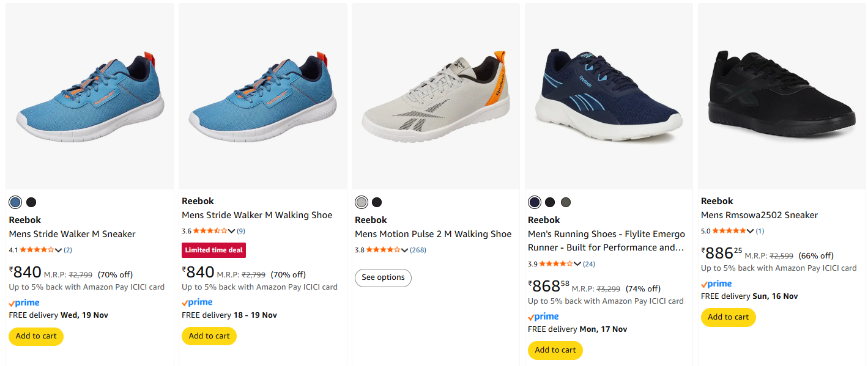Select black color option for Motion Pulse 2 shoe
The width and height of the screenshot is (868, 366).
pyautogui.click(x=377, y=202)
